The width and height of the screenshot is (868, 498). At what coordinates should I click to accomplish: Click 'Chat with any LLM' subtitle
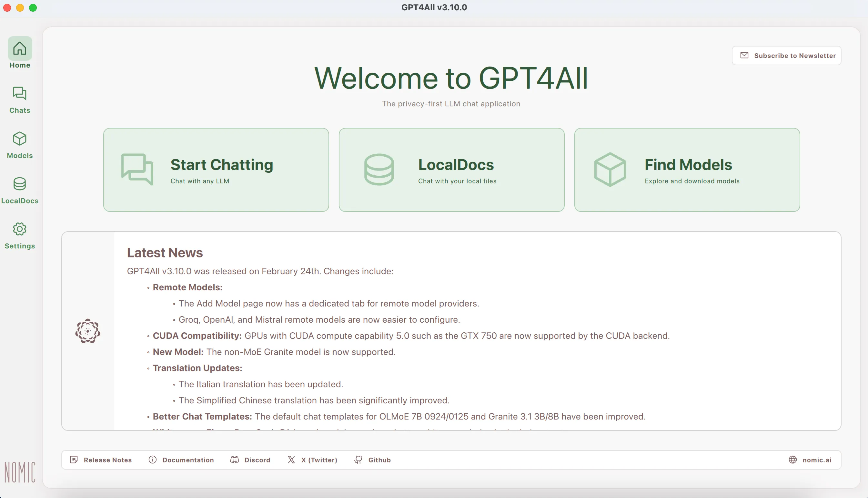click(x=200, y=181)
